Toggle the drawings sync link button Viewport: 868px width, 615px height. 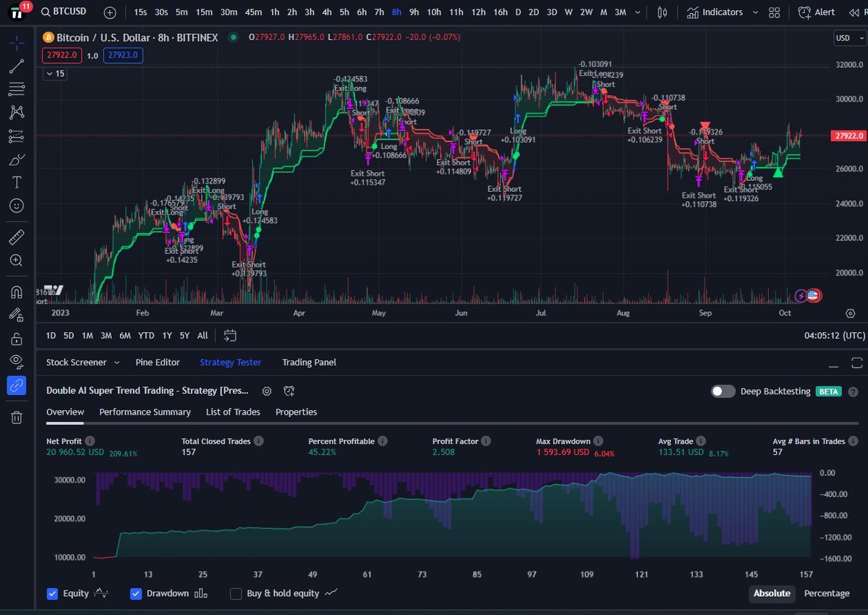pos(17,385)
